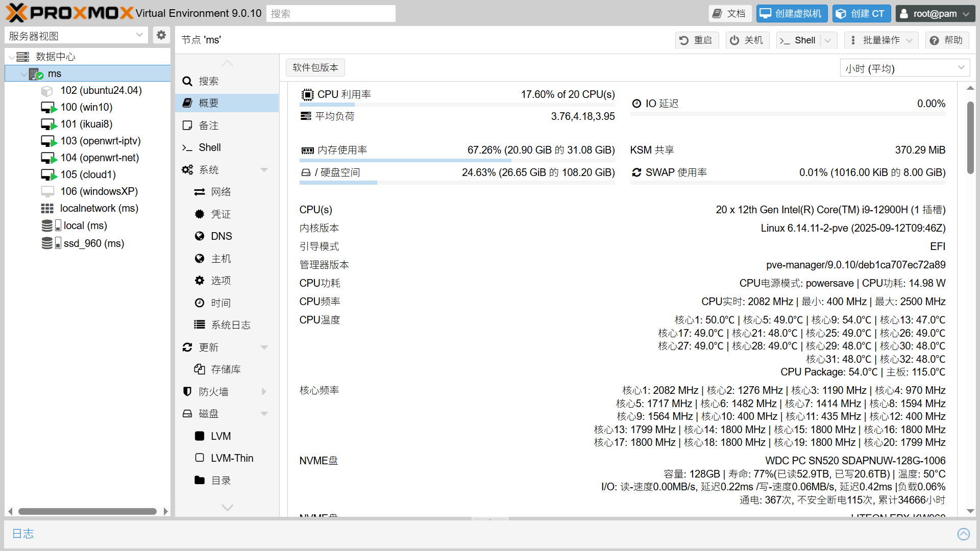This screenshot has width=980, height=551.
Task: Open the 网络 network menu item
Action: tap(220, 192)
